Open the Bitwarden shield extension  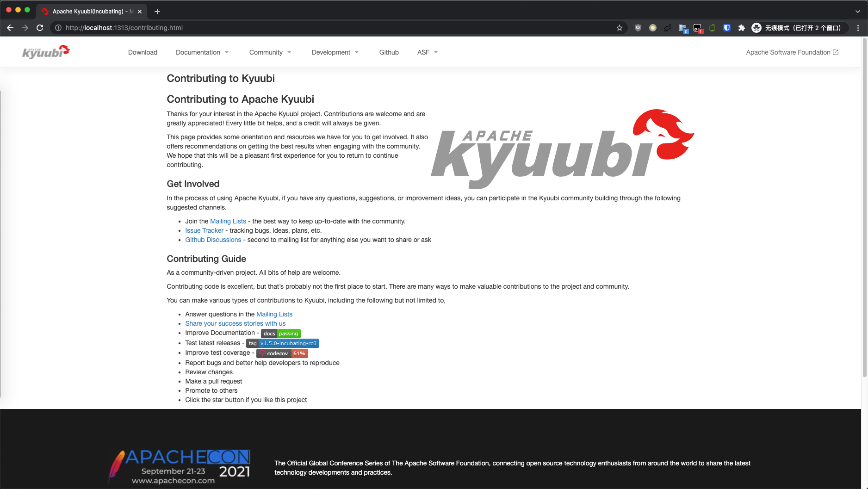click(x=727, y=28)
